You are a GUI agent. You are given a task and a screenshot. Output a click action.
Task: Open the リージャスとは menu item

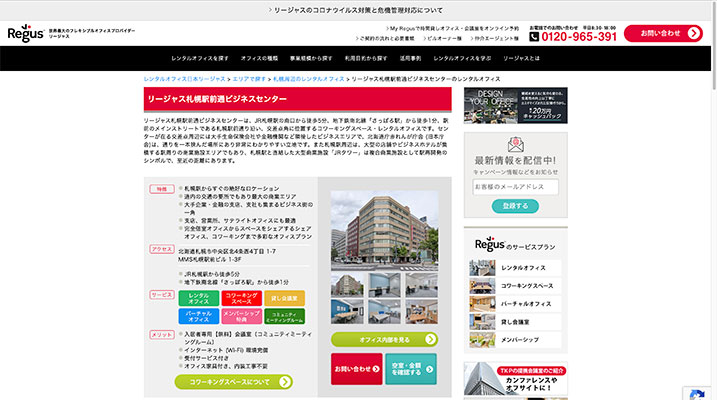click(x=521, y=59)
